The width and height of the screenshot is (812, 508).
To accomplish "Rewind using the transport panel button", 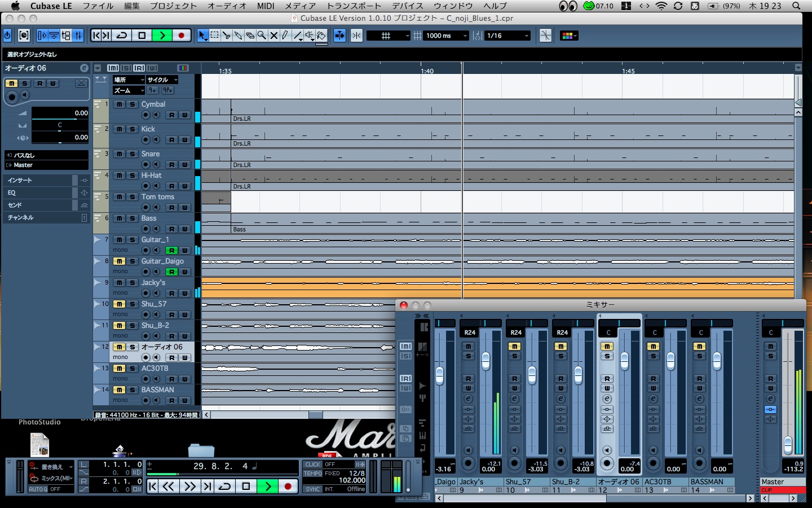I will [168, 486].
